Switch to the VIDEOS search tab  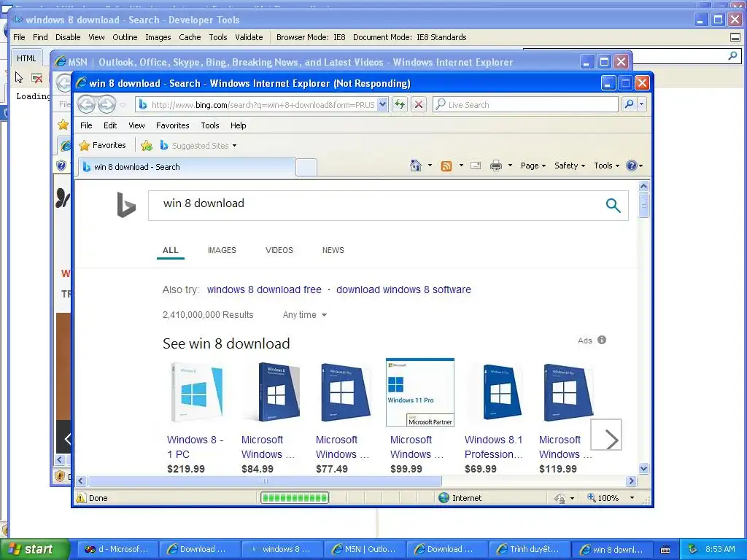pyautogui.click(x=279, y=250)
